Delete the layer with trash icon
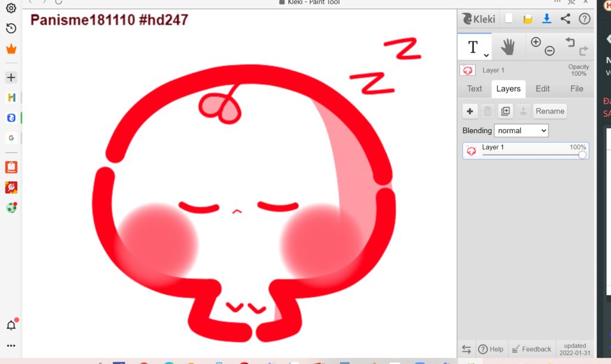 coord(487,111)
